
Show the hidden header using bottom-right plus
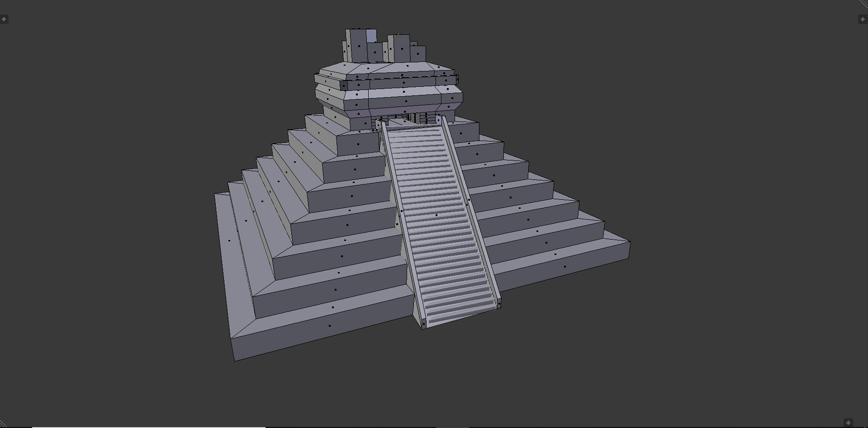[x=849, y=423]
